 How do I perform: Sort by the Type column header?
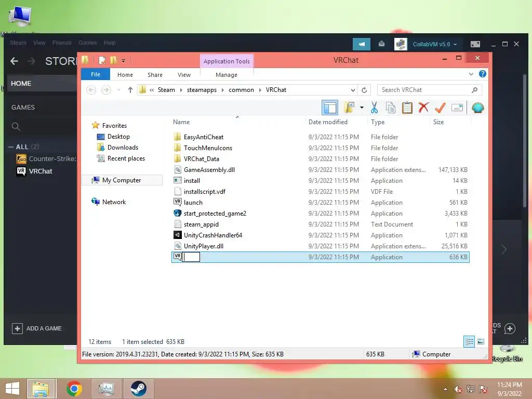tap(378, 122)
